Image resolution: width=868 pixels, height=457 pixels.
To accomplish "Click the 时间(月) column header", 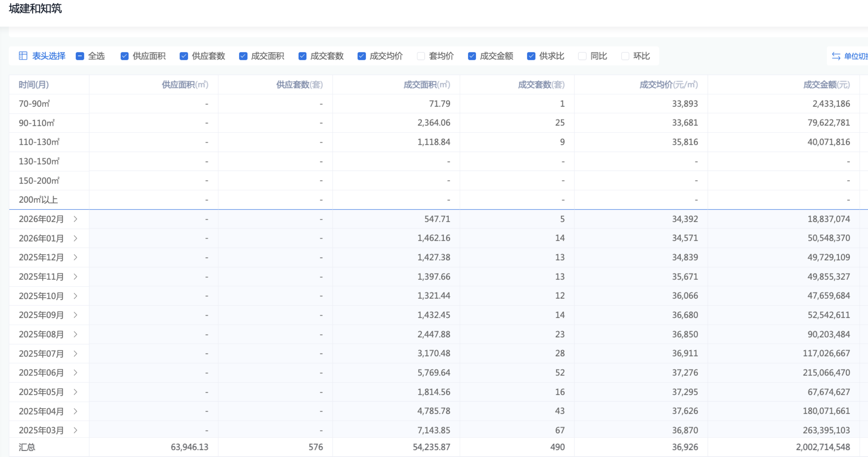I will point(34,84).
